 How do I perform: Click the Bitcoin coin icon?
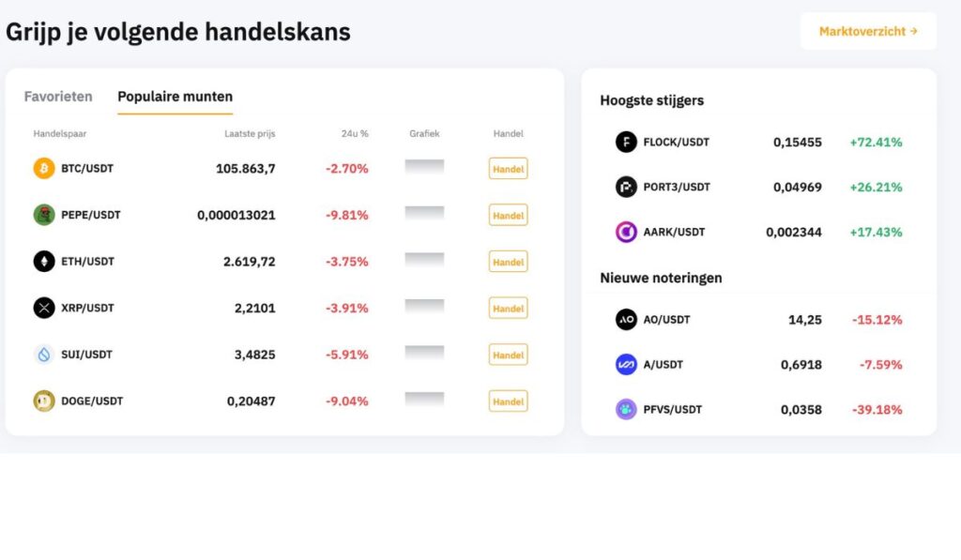point(44,169)
